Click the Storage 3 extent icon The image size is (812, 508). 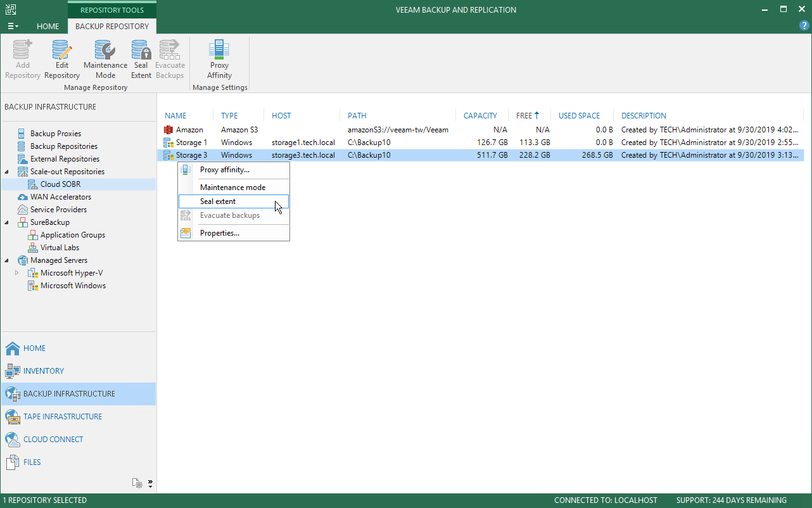pyautogui.click(x=168, y=155)
